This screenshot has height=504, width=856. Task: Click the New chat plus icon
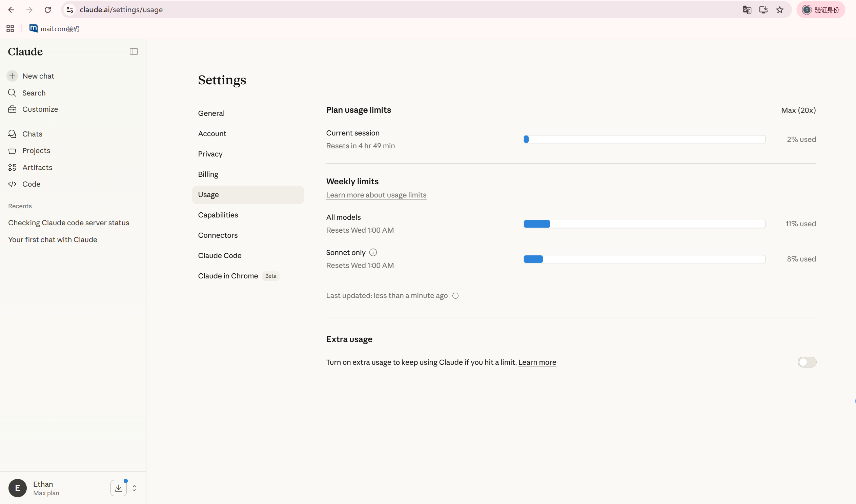(x=12, y=76)
